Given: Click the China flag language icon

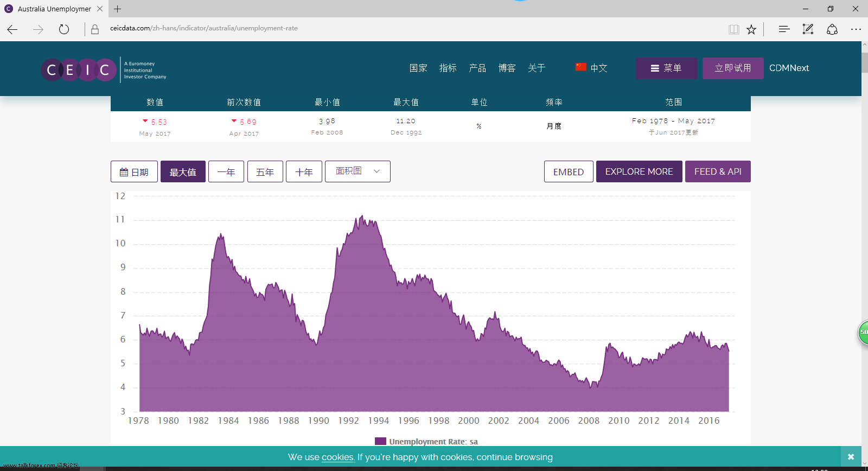Looking at the screenshot, I should click(581, 67).
